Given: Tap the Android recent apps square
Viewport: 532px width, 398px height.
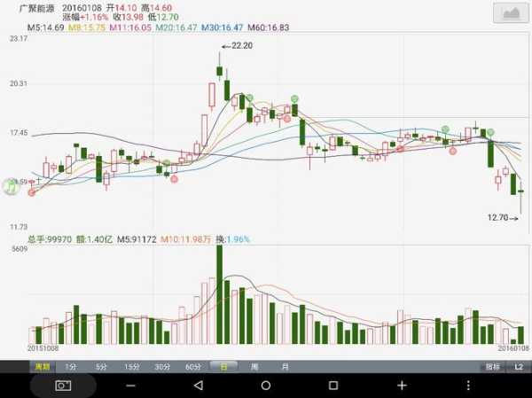Looking at the screenshot, I should pyautogui.click(x=333, y=386).
